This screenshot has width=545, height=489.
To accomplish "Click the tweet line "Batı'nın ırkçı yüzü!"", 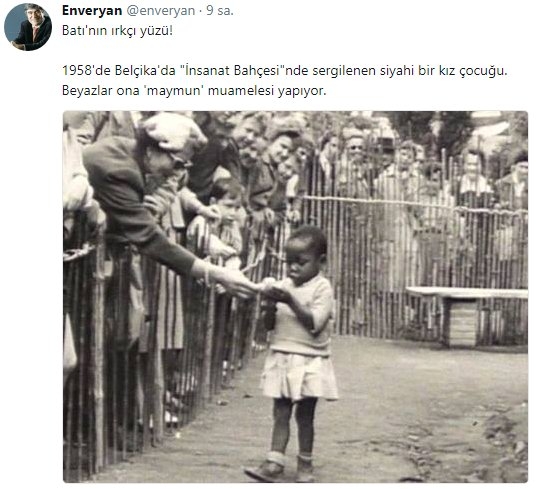I will (117, 31).
